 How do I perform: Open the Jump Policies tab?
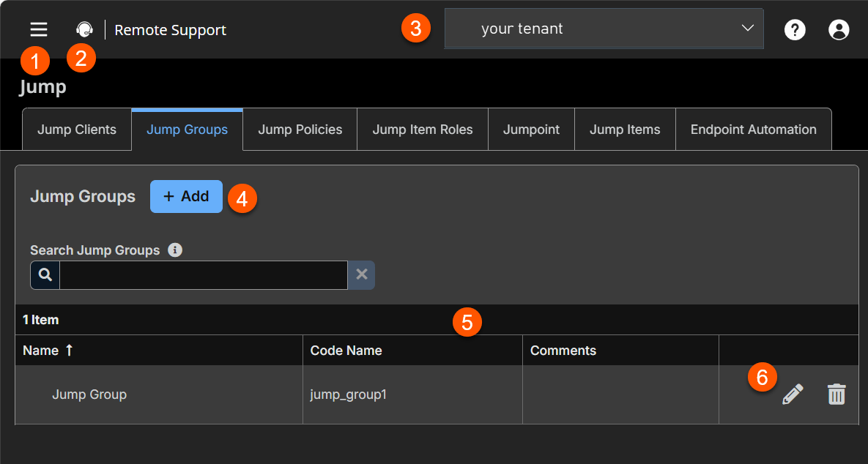click(300, 130)
